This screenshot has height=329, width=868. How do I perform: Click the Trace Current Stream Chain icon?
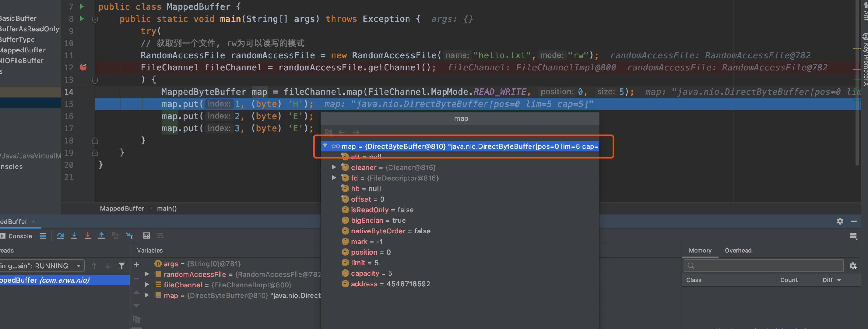[x=160, y=235]
